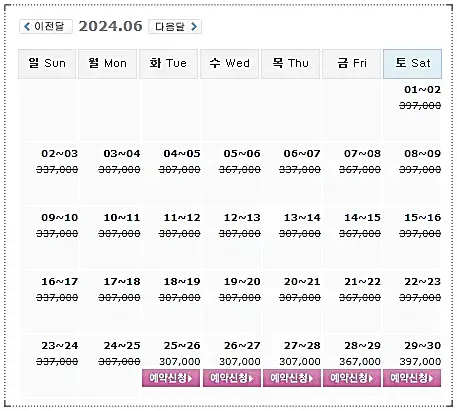This screenshot has height=411, width=457.
Task: Select the 목 Thu column header
Action: pos(290,64)
